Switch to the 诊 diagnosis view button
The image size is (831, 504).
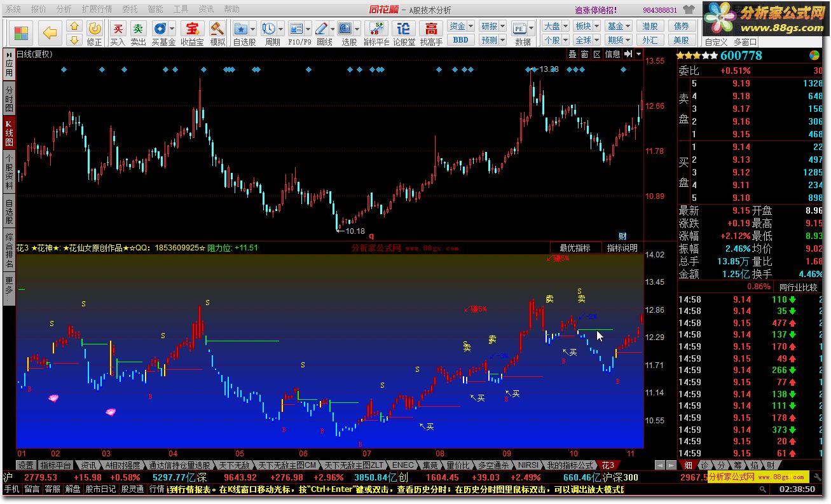(x=704, y=465)
